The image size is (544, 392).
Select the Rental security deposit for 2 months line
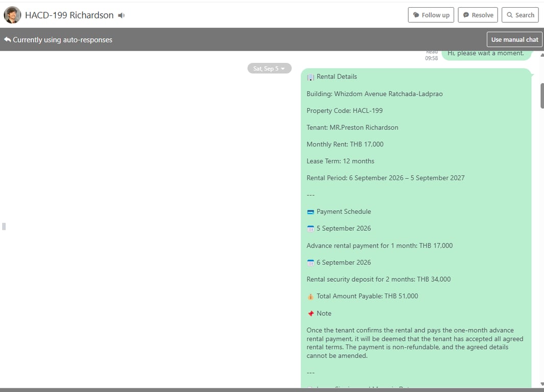(x=379, y=279)
